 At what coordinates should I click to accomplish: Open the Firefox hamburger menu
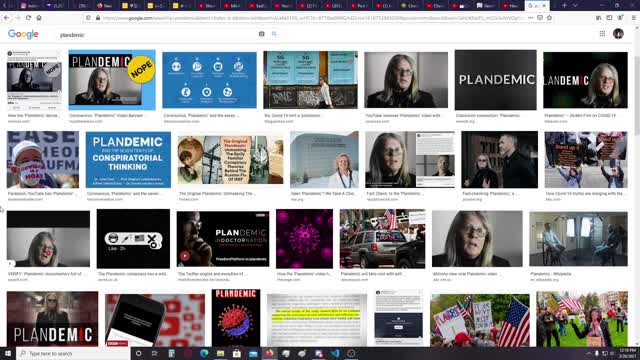pos(633,18)
